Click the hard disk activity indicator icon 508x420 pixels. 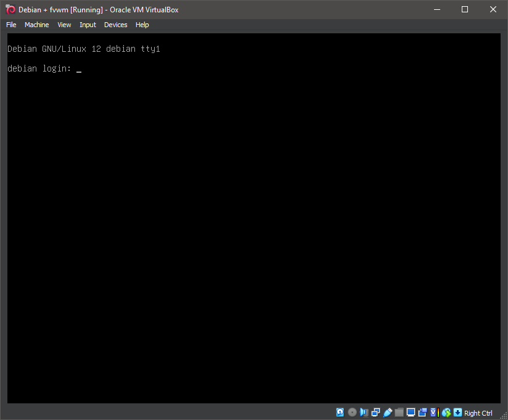340,413
